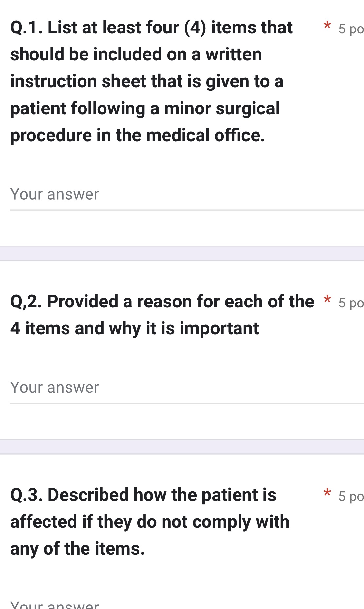The height and width of the screenshot is (609, 364).
Task: Click the divider between Q.2 and Q.3
Action: (182, 446)
